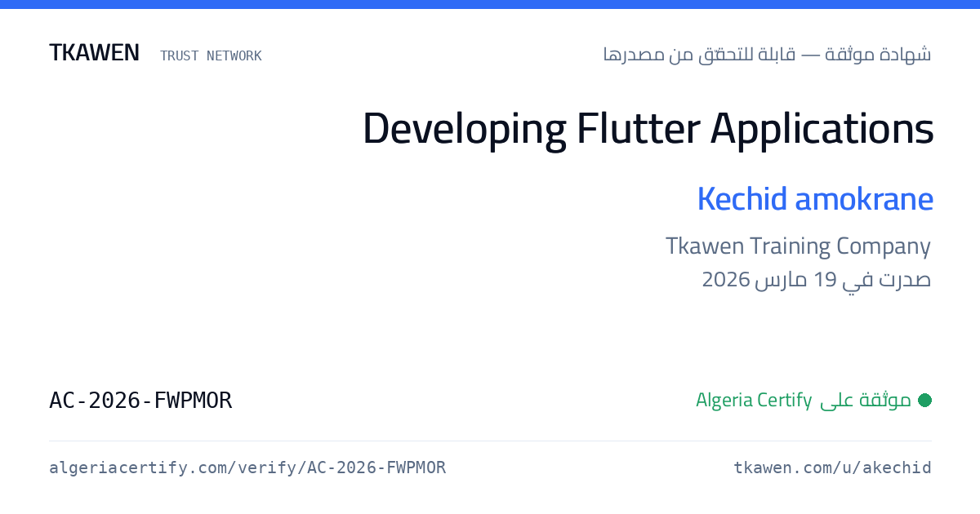
Task: Click the Tkawen Training Company issuer text
Action: coord(798,246)
